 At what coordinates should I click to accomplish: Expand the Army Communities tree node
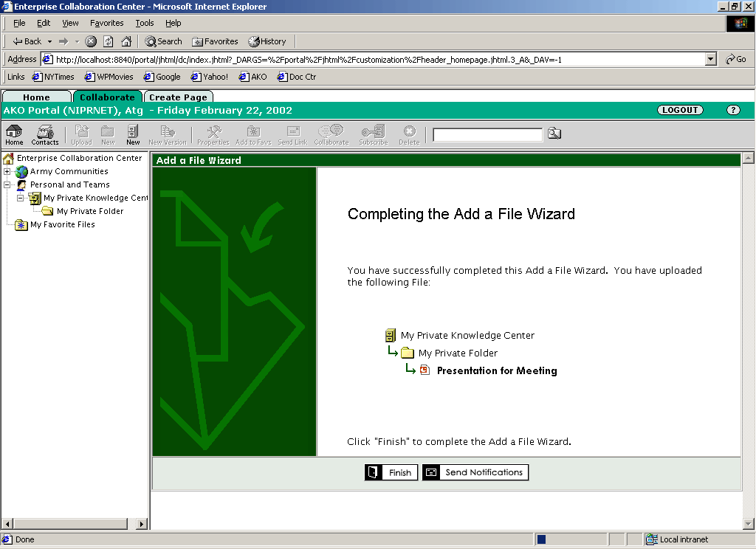click(x=7, y=172)
